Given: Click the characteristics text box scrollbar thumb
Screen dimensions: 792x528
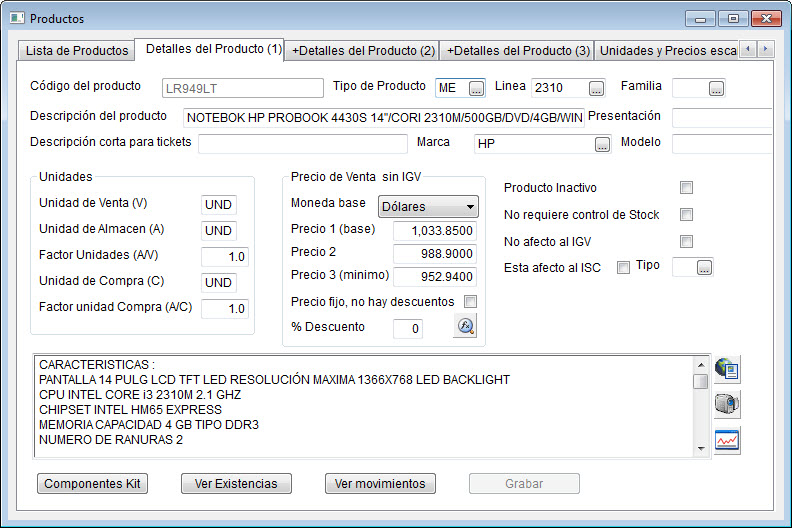Looking at the screenshot, I should [x=701, y=381].
